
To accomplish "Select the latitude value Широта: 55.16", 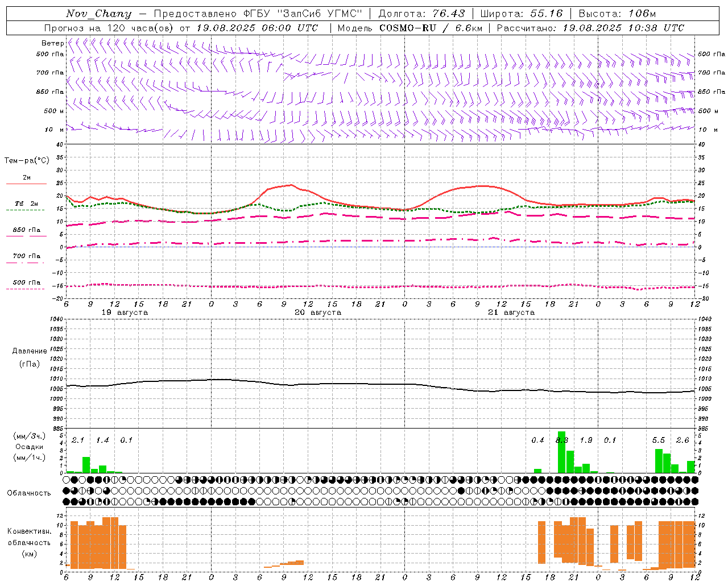I will click(x=522, y=14).
